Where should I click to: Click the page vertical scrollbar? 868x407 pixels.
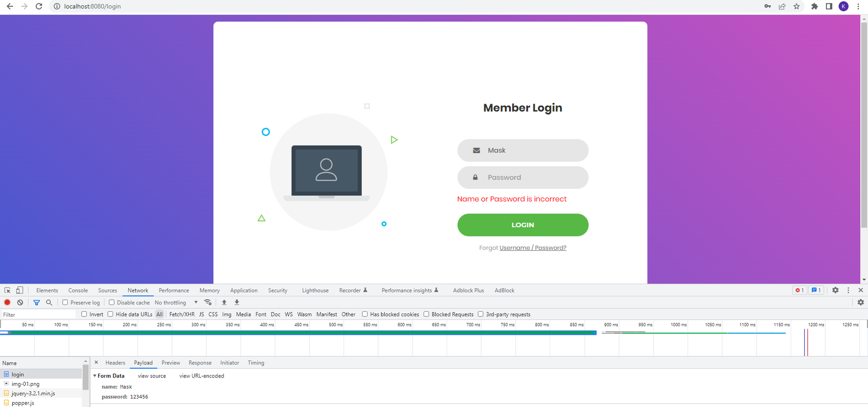(864, 124)
